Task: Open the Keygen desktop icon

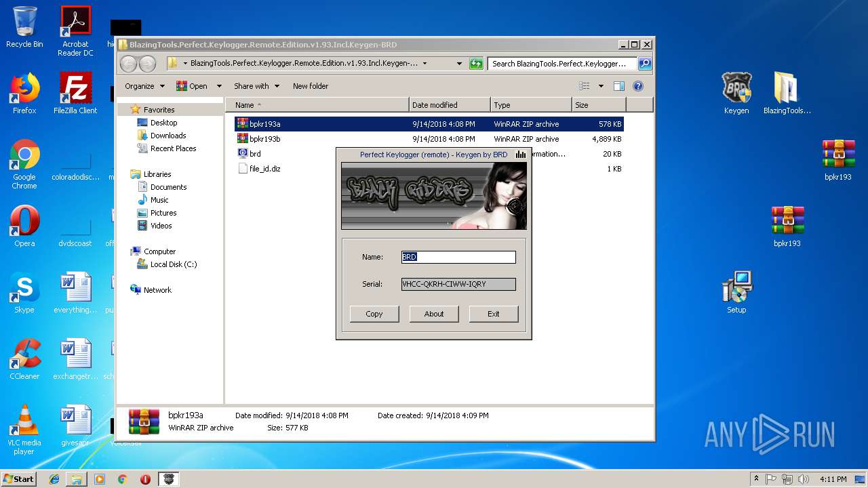Action: pos(736,94)
